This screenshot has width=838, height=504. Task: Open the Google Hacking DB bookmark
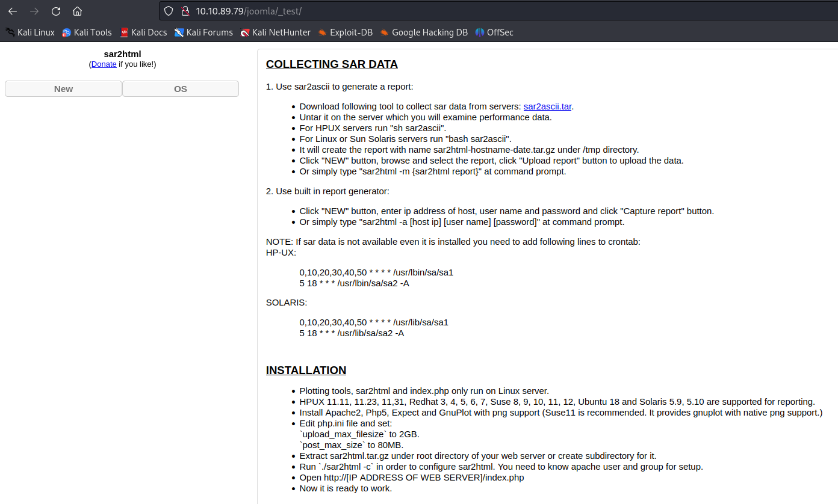(x=423, y=32)
